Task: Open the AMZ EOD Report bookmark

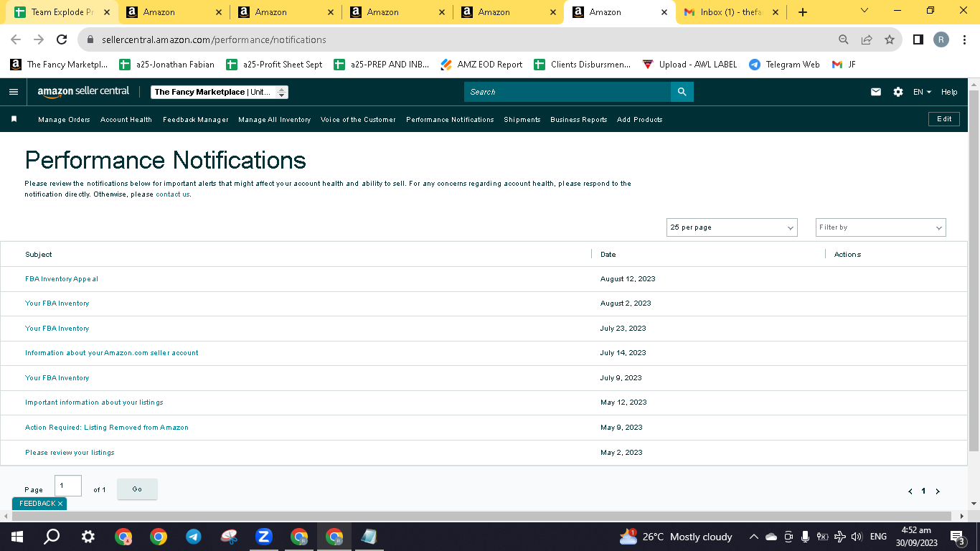Action: (482, 65)
